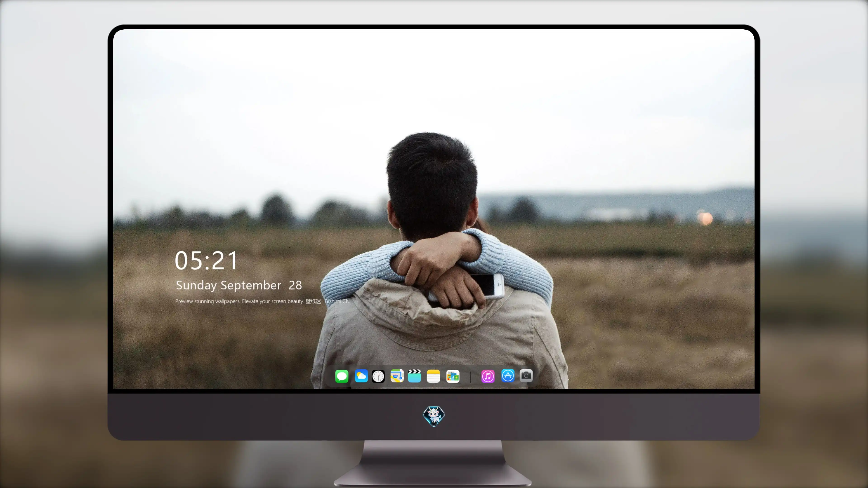Open the Weather app in the dock

tap(361, 376)
